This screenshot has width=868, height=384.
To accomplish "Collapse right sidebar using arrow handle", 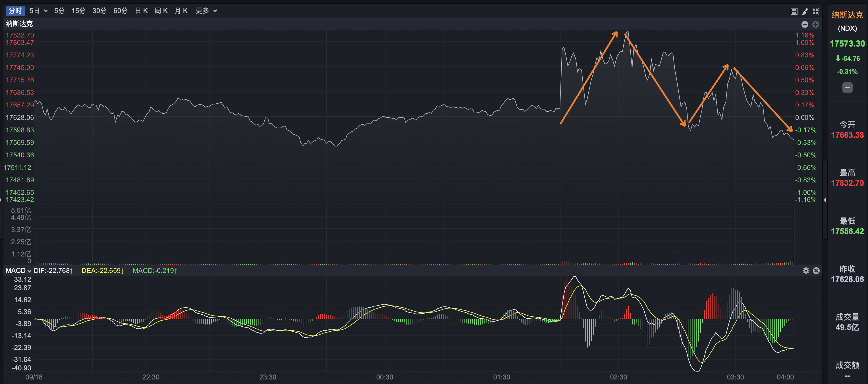I will coord(825,200).
